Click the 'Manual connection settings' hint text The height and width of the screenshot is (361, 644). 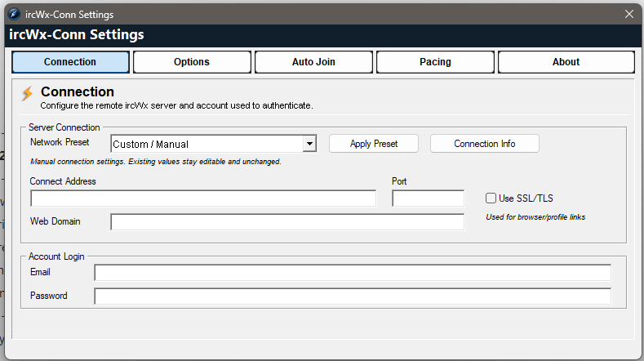(x=156, y=162)
